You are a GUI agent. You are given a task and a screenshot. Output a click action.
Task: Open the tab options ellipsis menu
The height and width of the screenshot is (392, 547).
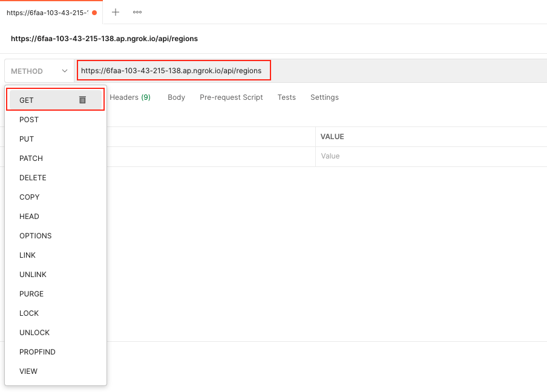click(x=137, y=12)
